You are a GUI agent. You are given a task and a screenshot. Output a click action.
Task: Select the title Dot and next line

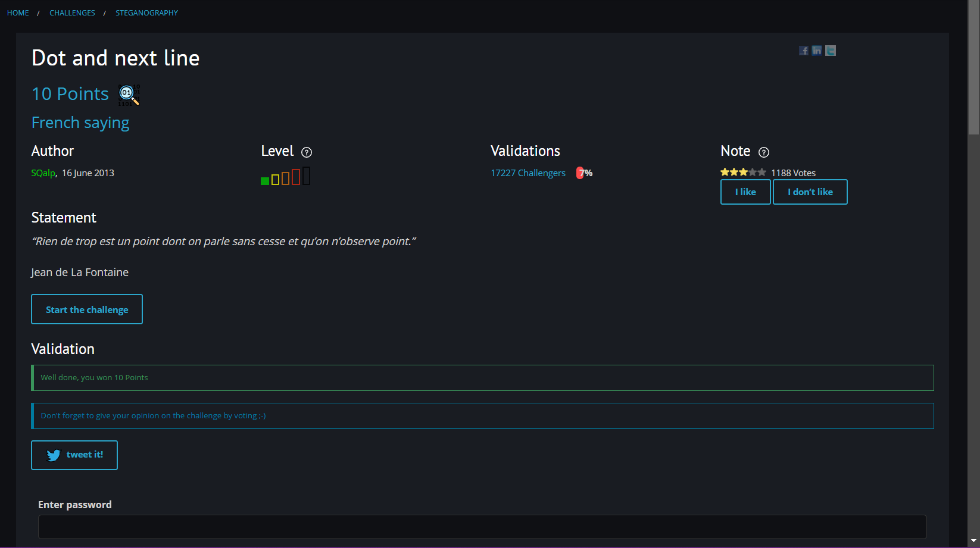click(x=116, y=58)
